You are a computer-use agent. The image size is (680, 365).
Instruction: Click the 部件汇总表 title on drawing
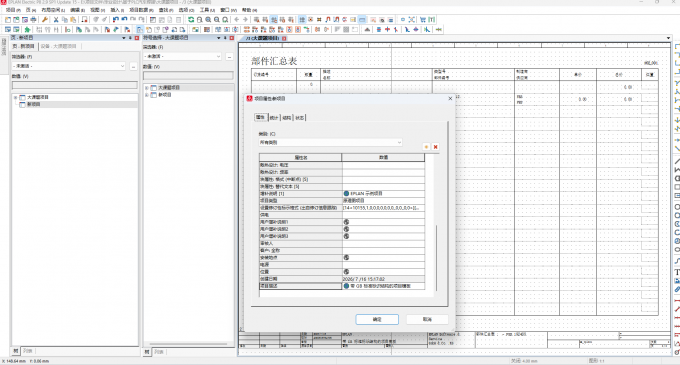274,61
